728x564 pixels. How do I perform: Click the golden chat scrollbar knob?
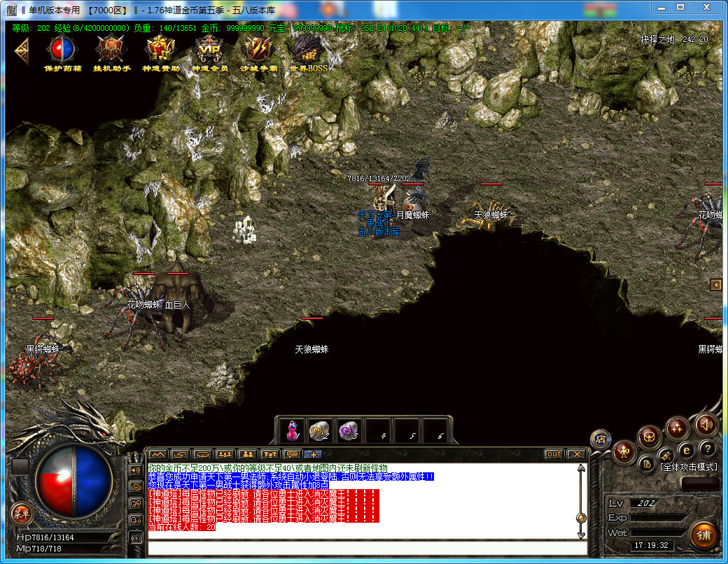click(x=581, y=518)
